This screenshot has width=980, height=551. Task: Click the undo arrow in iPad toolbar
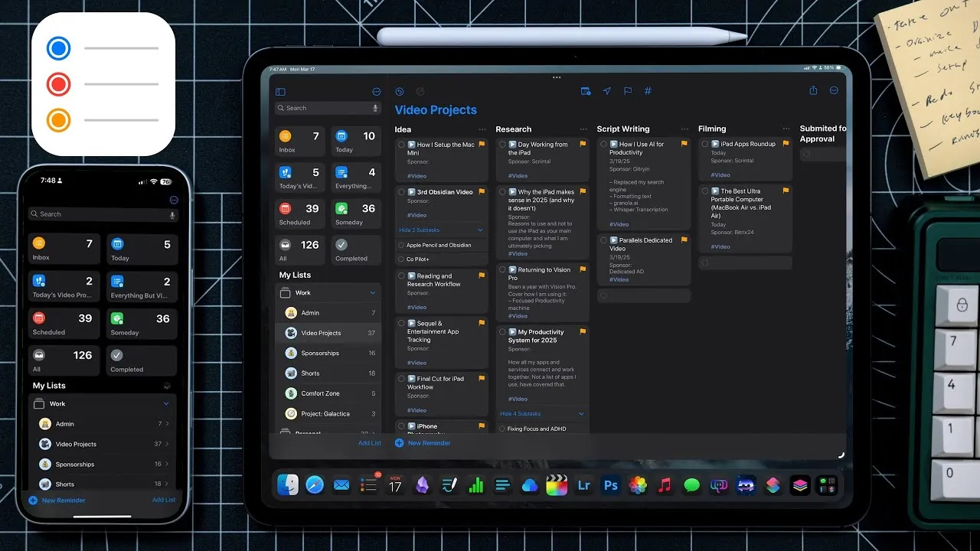[x=399, y=92]
